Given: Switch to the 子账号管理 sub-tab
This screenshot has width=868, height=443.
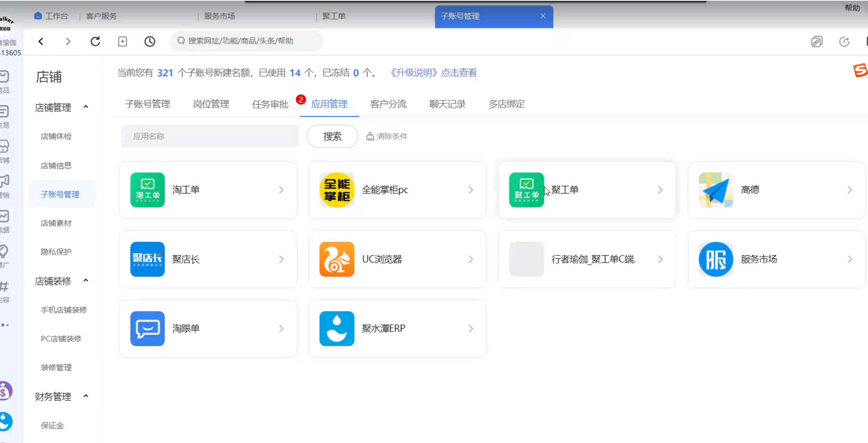Looking at the screenshot, I should coord(147,104).
